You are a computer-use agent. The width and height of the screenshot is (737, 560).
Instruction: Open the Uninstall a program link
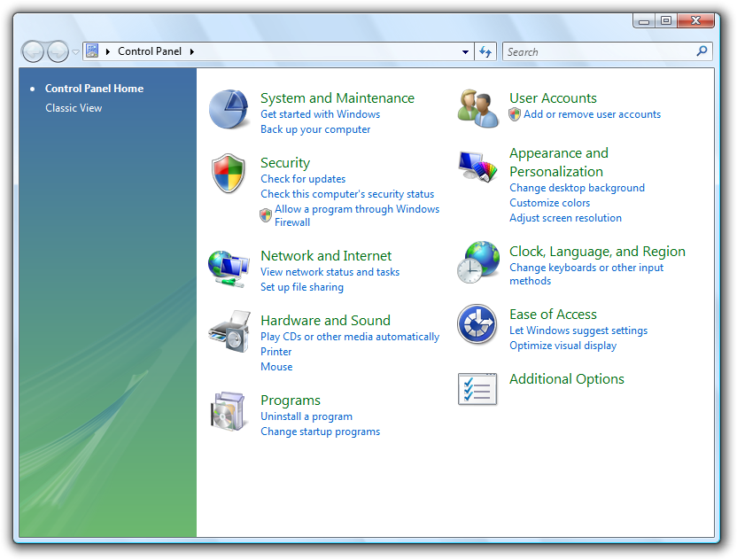click(x=306, y=416)
